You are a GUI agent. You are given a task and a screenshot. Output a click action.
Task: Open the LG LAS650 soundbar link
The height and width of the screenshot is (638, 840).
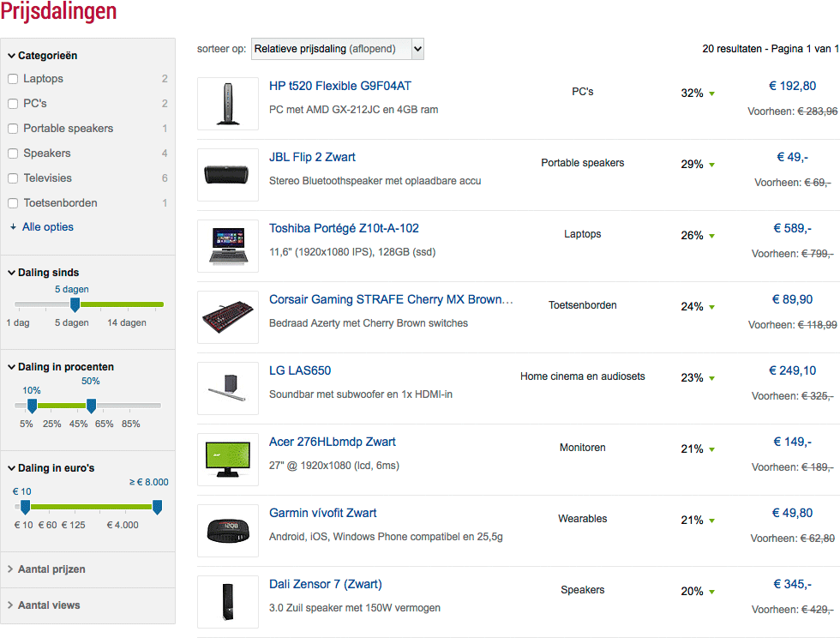point(300,370)
